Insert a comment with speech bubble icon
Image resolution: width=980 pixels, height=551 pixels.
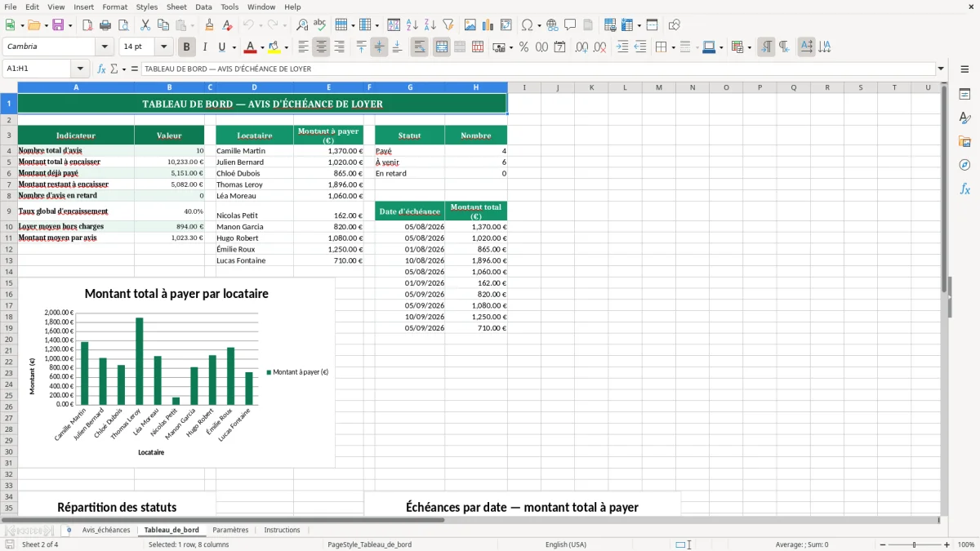tap(570, 25)
